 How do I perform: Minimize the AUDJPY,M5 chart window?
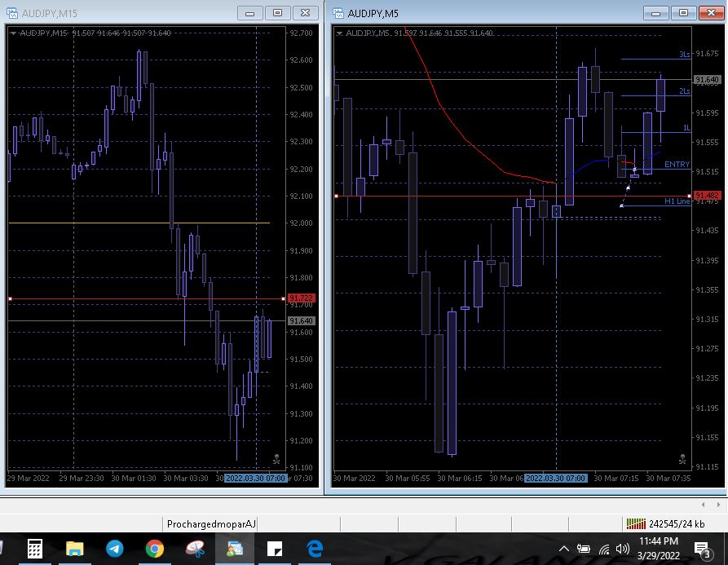[x=655, y=13]
